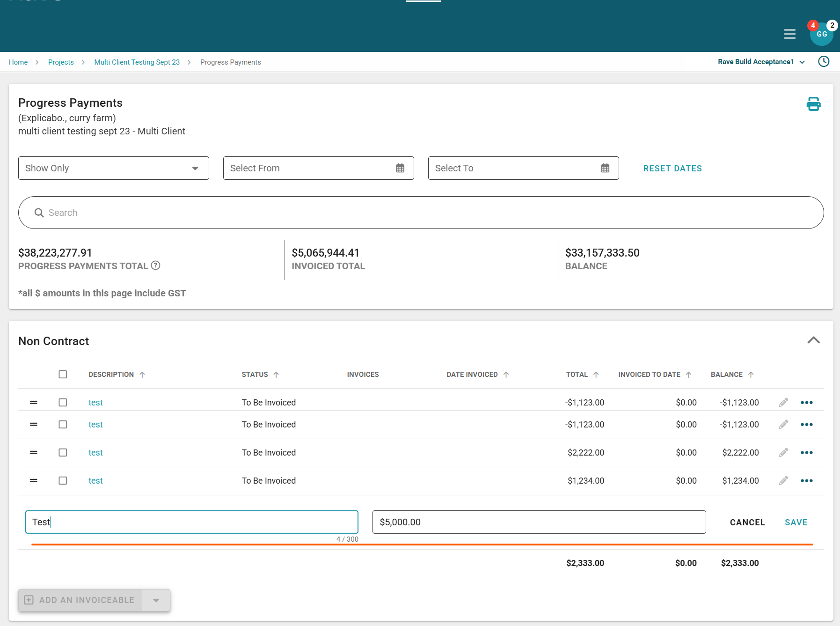
Task: Check the box on the $2,222.00 test row
Action: pyautogui.click(x=63, y=453)
